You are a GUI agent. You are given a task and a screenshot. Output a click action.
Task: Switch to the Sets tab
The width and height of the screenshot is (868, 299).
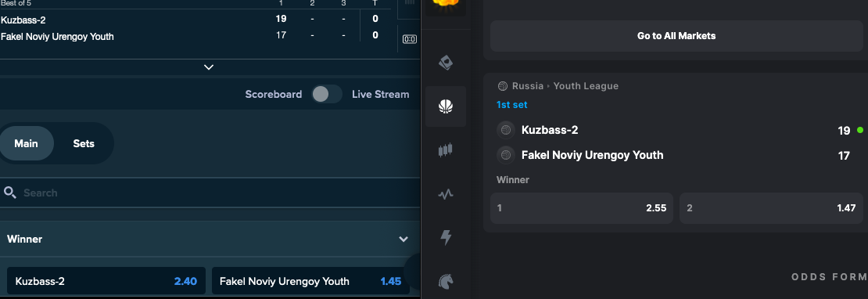[x=84, y=143]
